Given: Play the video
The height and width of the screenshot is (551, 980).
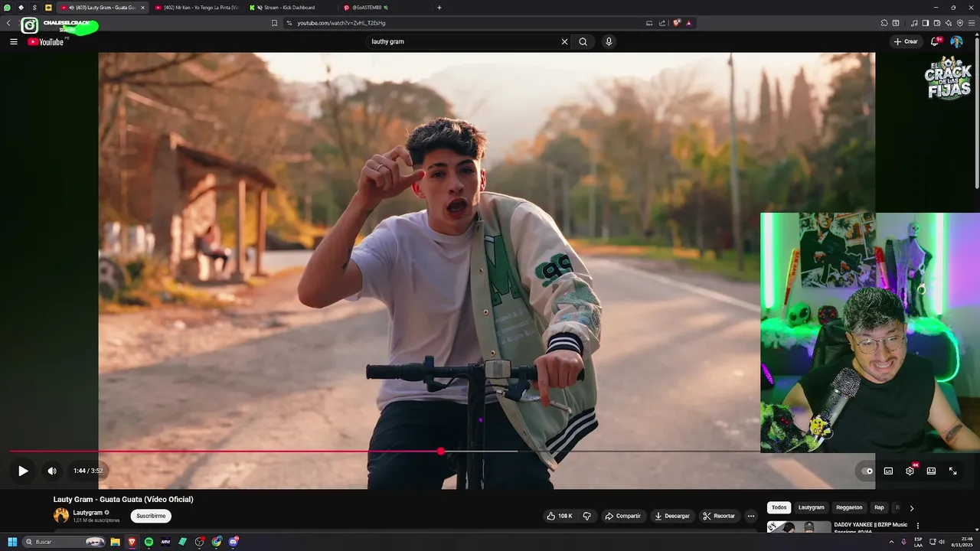Looking at the screenshot, I should tap(23, 471).
